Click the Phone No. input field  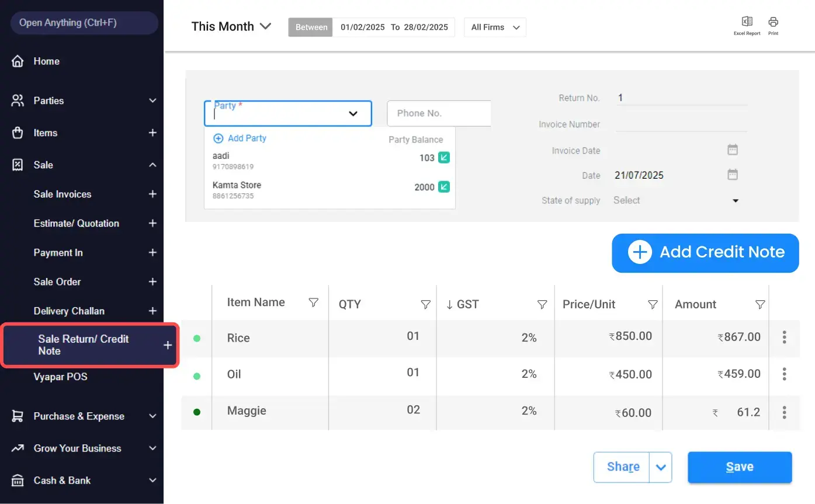click(439, 113)
